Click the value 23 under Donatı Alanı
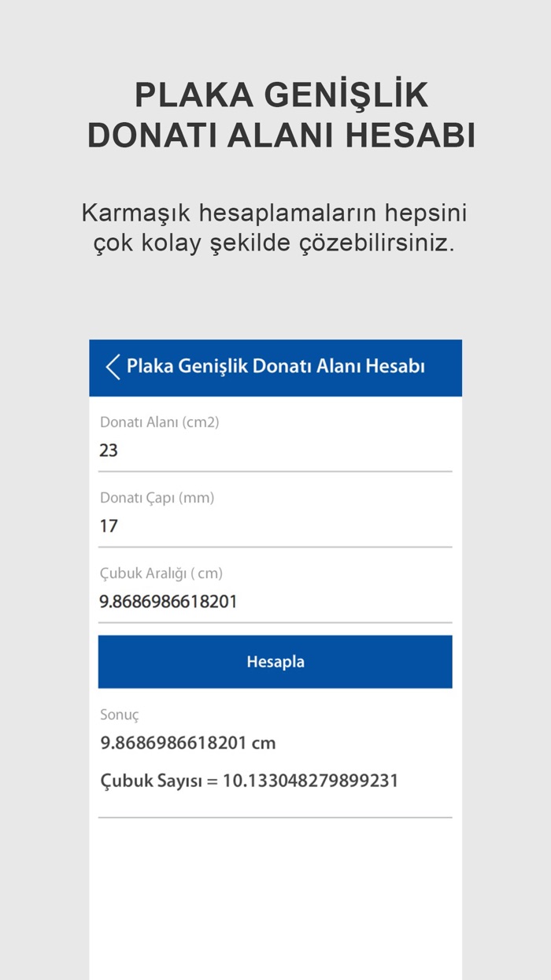Viewport: 551px width, 980px height. (111, 451)
